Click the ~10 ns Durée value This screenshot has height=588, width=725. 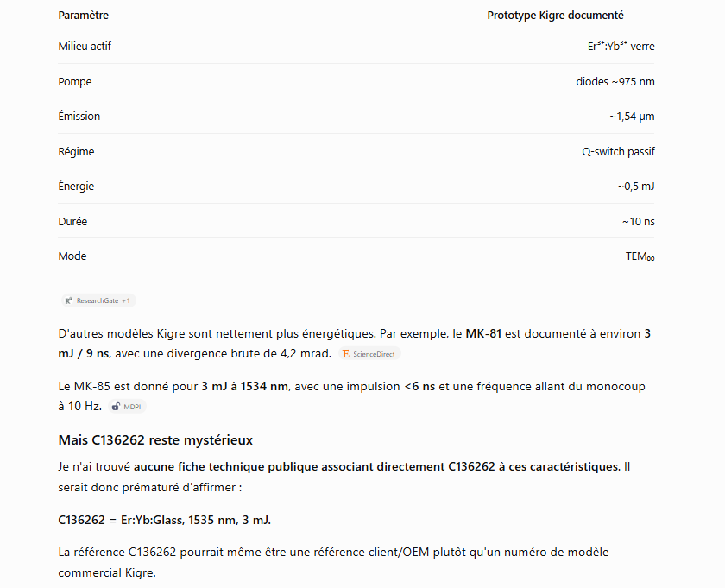click(638, 222)
